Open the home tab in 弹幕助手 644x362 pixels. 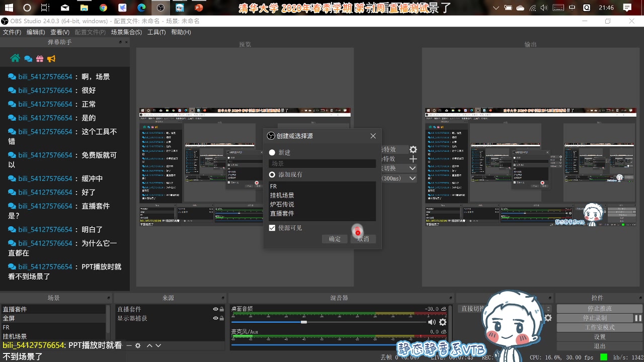click(15, 58)
